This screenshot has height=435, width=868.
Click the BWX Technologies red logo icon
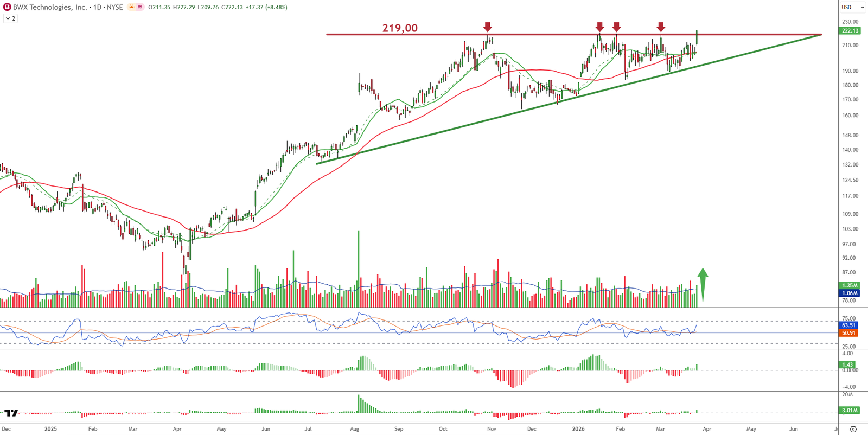coord(7,7)
